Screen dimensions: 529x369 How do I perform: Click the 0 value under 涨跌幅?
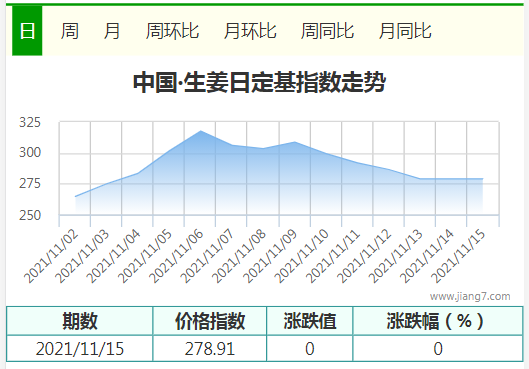438,349
